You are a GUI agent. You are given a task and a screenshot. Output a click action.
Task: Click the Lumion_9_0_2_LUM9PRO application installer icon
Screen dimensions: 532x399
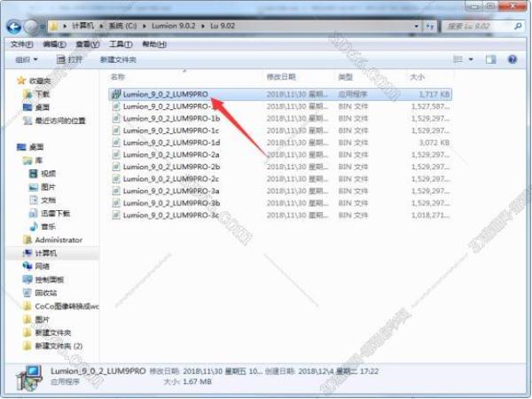(x=116, y=94)
